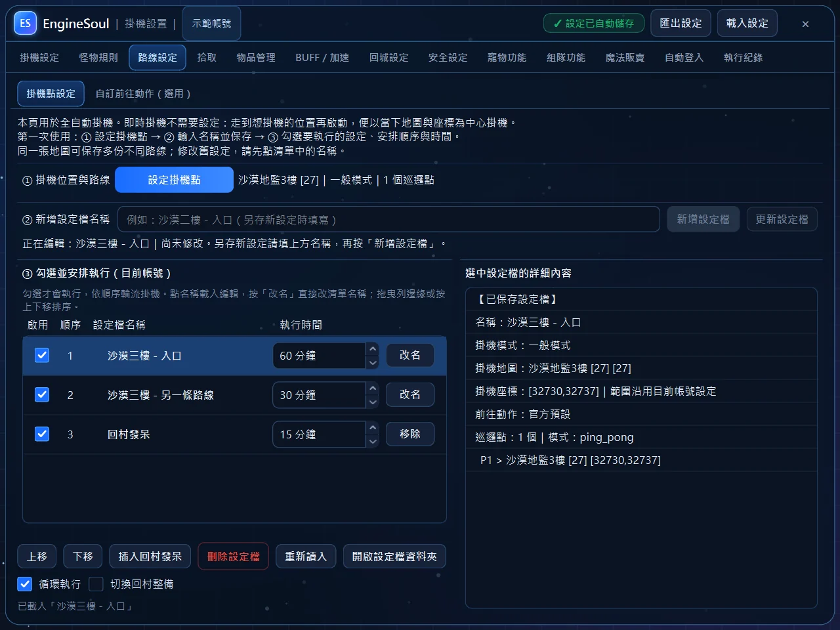The width and height of the screenshot is (840, 630).
Task: Click the 下移 button
Action: click(x=83, y=556)
